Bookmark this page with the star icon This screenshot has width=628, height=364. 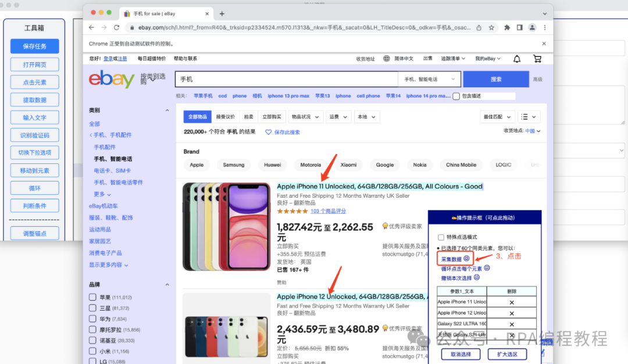point(491,28)
